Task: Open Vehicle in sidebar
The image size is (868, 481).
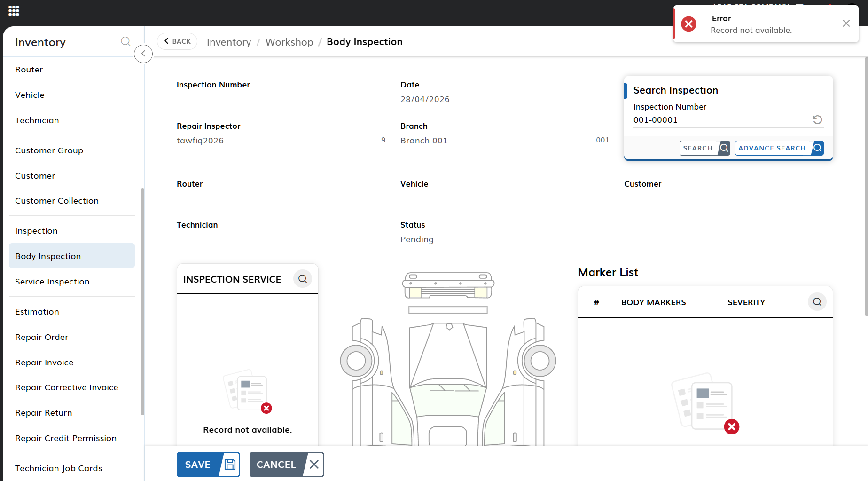Action: click(71, 95)
